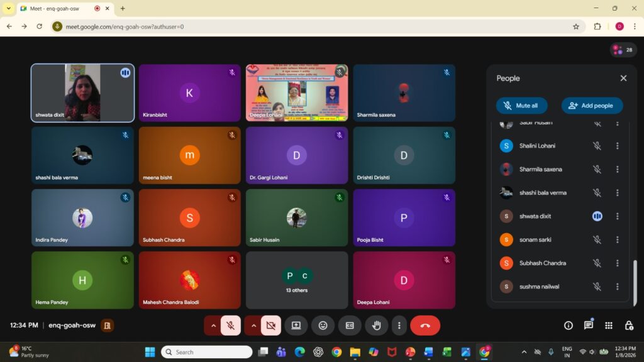Open more options menu in the call bar
644x362 pixels.
click(x=399, y=326)
